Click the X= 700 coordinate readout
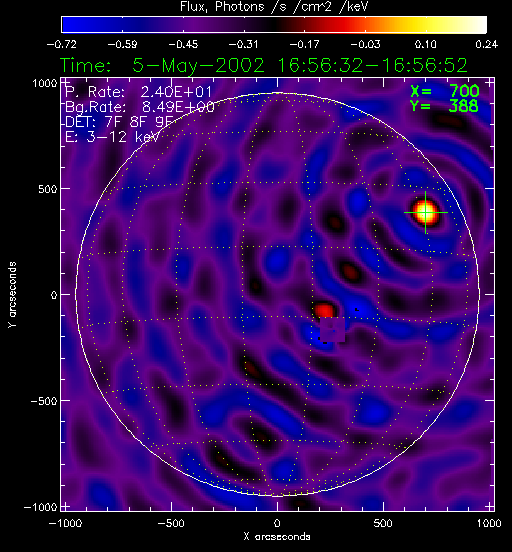Image resolution: width=512 pixels, height=552 pixels. coord(445,91)
